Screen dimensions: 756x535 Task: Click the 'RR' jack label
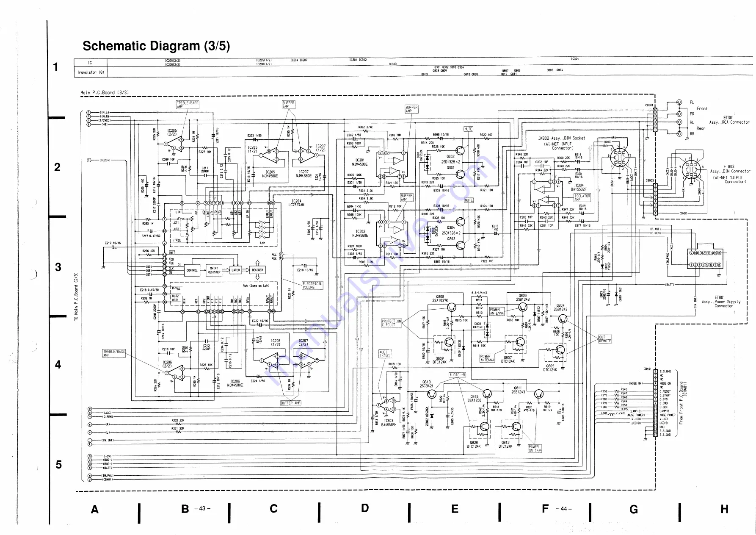point(692,134)
